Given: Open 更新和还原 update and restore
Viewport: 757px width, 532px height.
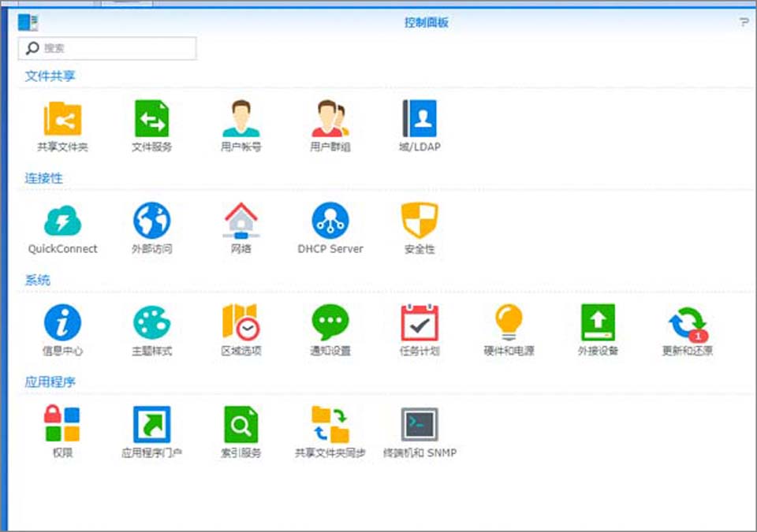Looking at the screenshot, I should click(x=688, y=322).
